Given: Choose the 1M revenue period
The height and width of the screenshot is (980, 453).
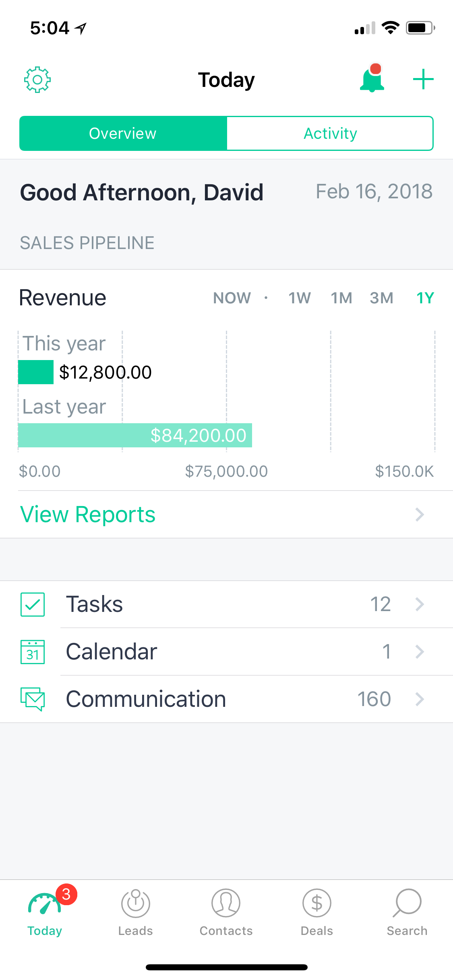Looking at the screenshot, I should click(341, 298).
